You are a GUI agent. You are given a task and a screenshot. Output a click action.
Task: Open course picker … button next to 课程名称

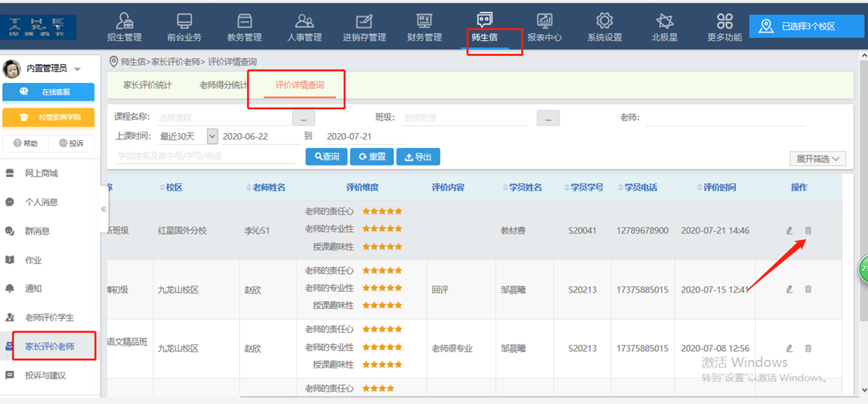click(304, 118)
